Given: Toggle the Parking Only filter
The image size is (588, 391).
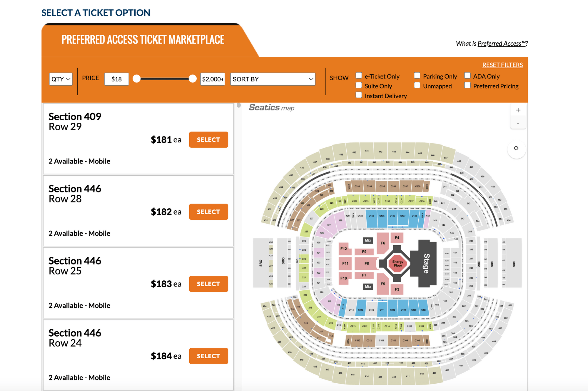Looking at the screenshot, I should click(x=417, y=76).
